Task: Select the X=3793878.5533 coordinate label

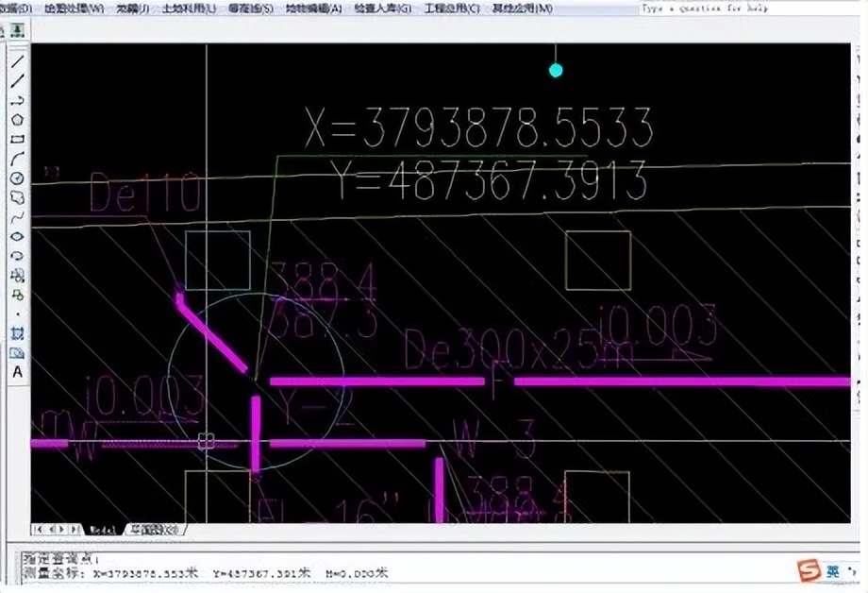Action: pos(479,127)
